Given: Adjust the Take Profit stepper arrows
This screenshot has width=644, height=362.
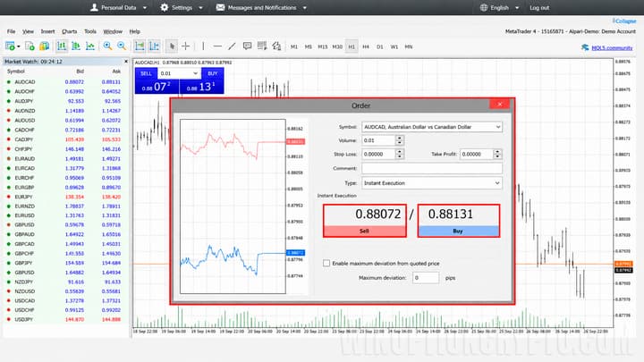Looking at the screenshot, I should 497,154.
